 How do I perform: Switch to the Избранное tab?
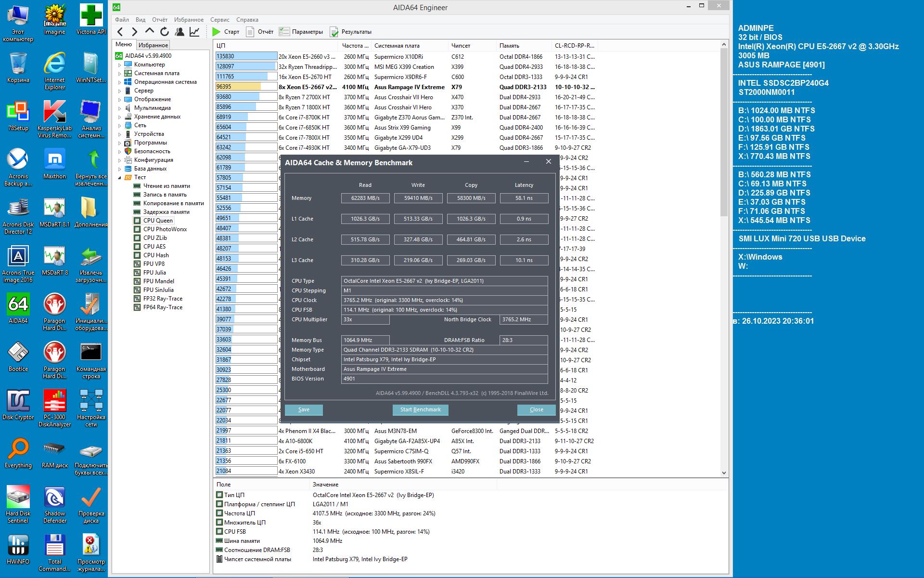[153, 45]
